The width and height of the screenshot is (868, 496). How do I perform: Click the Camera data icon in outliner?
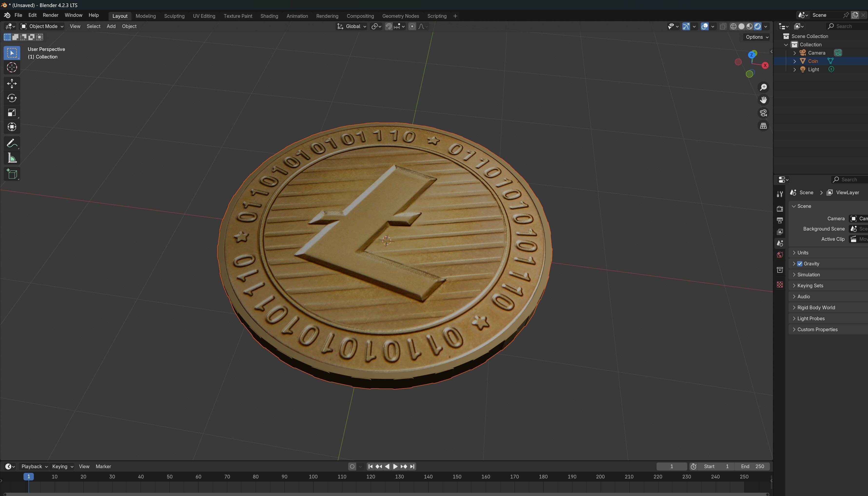pos(838,52)
